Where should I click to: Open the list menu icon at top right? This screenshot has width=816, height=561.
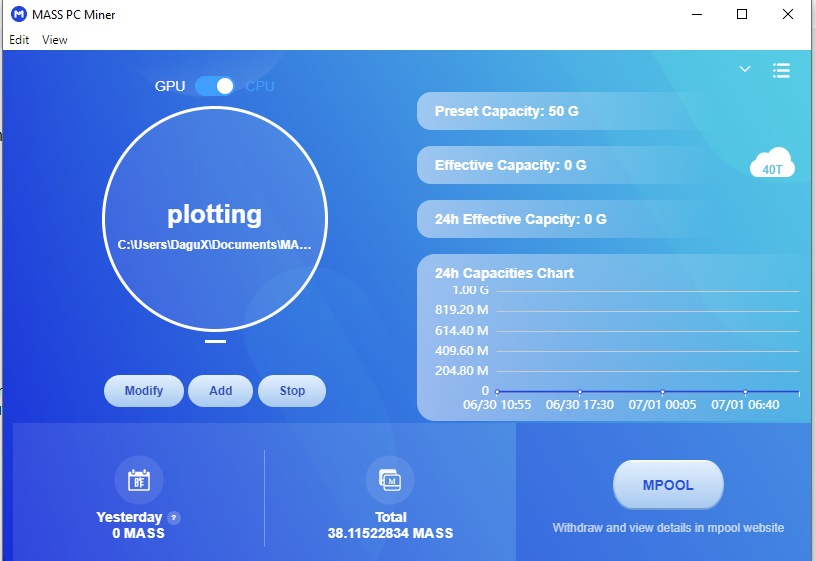(781, 70)
